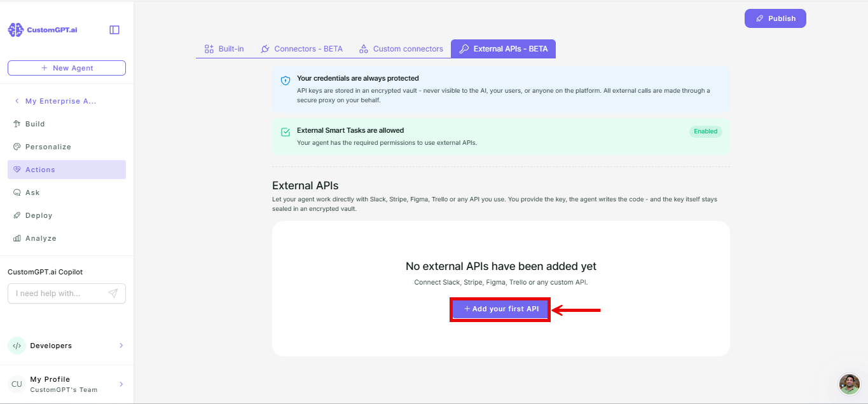The height and width of the screenshot is (404, 868).
Task: Switch to the Built-in tab
Action: [224, 49]
